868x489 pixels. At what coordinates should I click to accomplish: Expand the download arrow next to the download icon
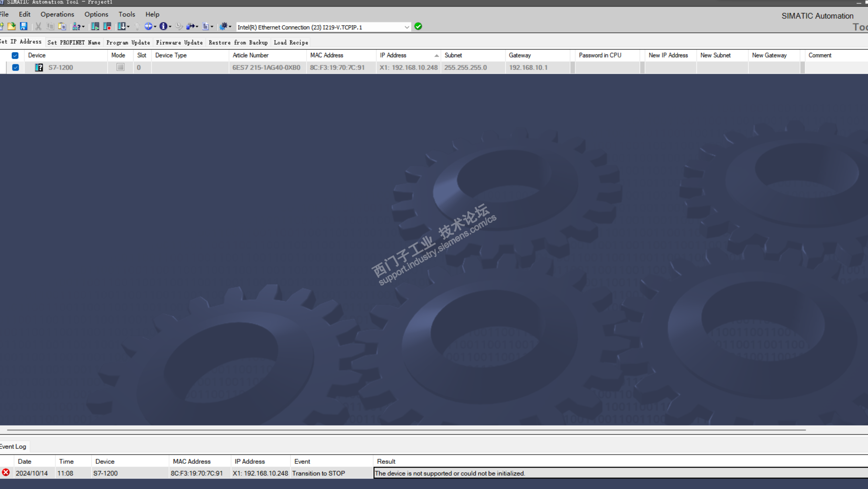[x=128, y=27]
